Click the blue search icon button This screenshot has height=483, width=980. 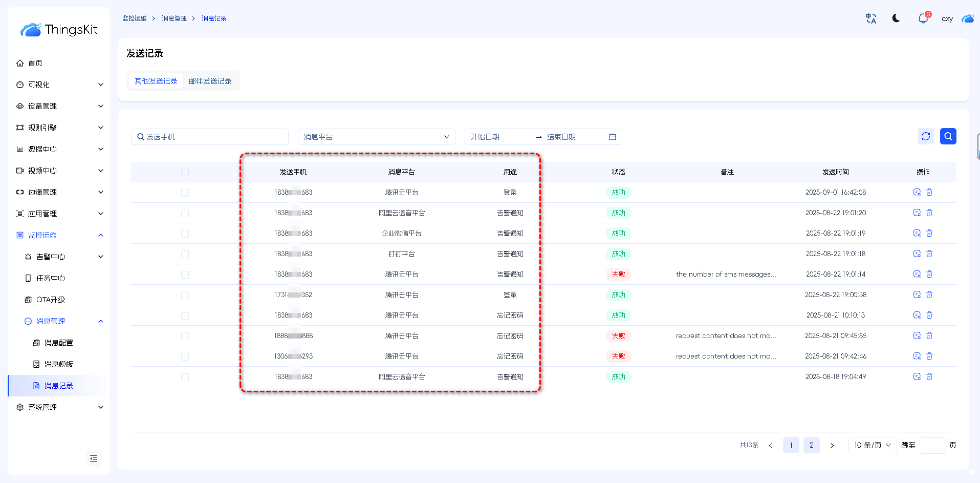(x=948, y=136)
